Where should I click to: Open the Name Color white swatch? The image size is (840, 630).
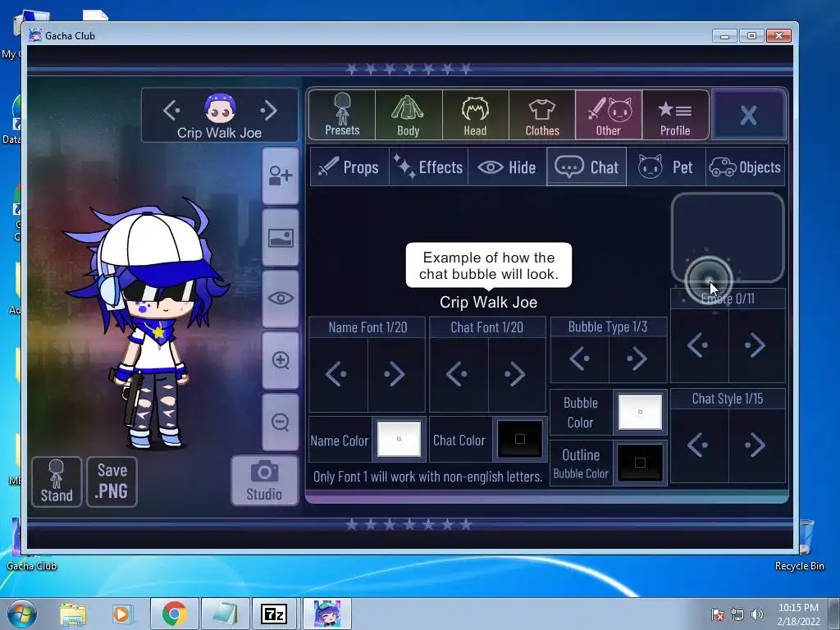coord(399,439)
